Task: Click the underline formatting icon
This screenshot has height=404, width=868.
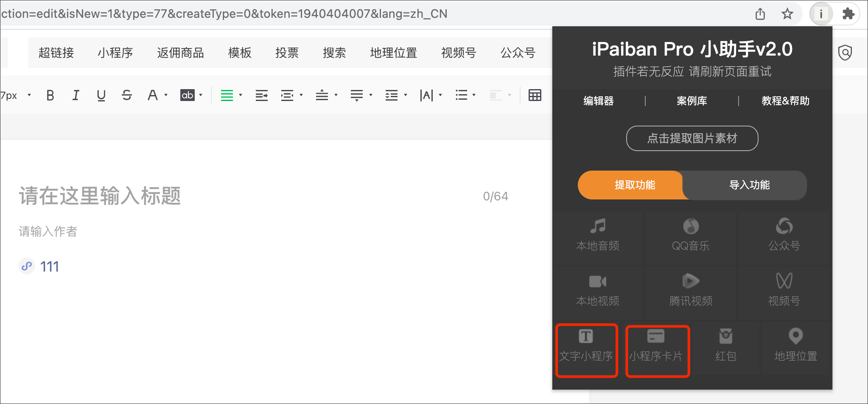Action: pos(101,95)
